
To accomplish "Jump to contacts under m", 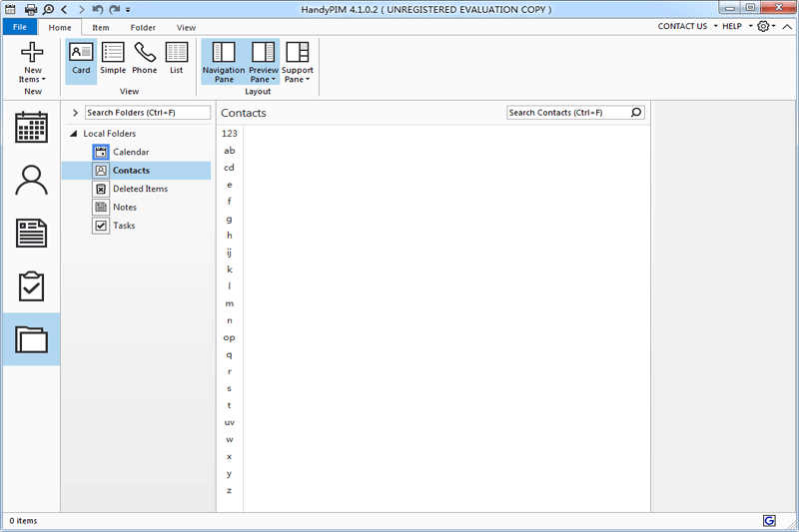I will [230, 303].
